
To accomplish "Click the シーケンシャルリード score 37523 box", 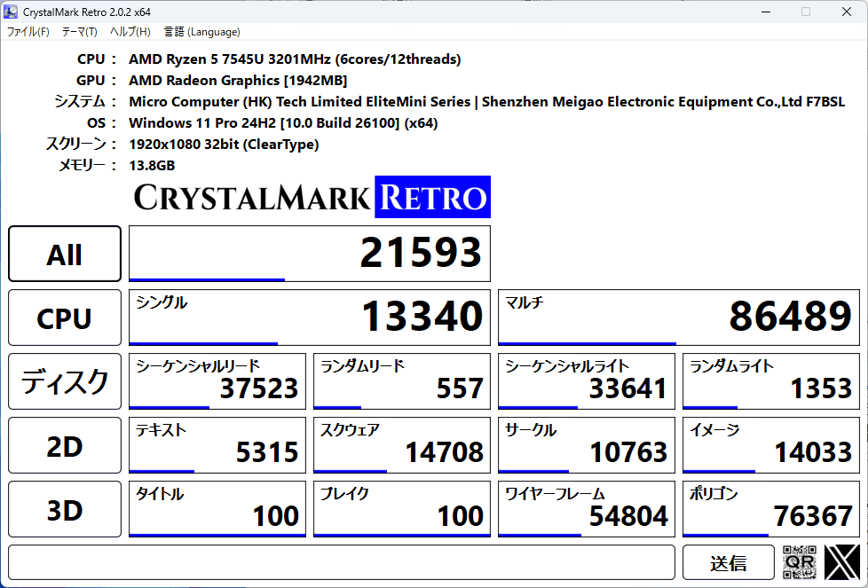I will tap(217, 381).
